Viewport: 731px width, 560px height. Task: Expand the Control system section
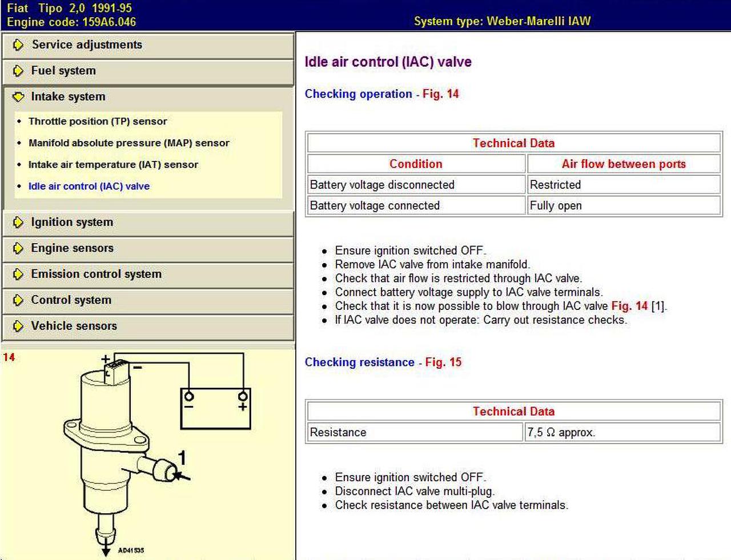click(x=148, y=300)
